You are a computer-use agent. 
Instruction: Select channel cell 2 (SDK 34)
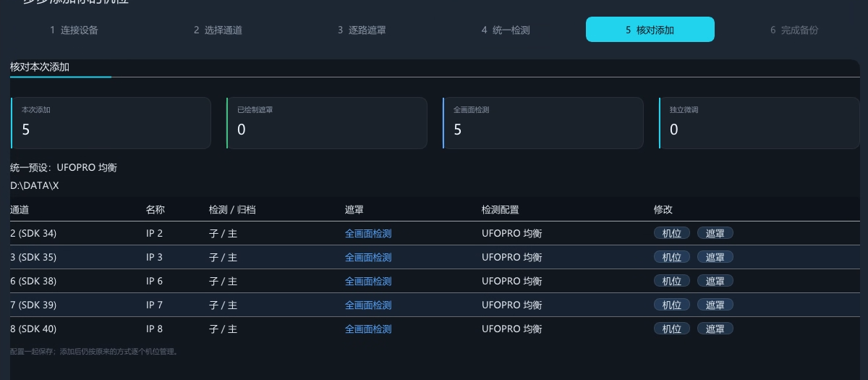click(33, 233)
